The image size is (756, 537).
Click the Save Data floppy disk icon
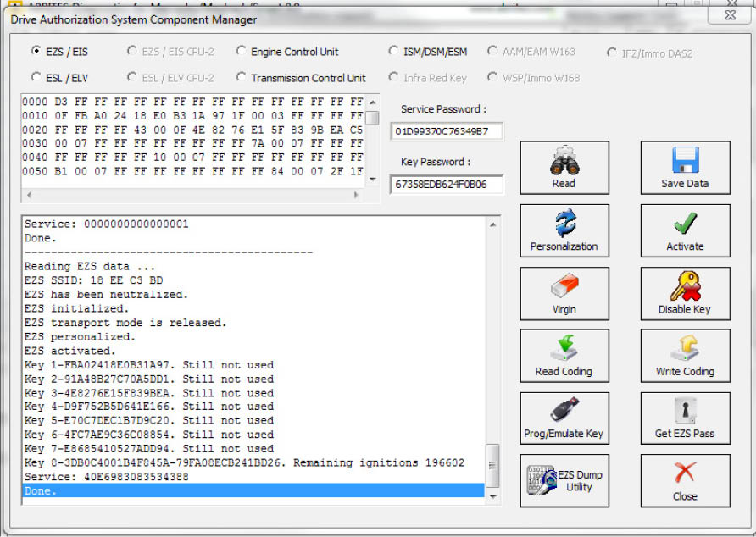pyautogui.click(x=685, y=168)
